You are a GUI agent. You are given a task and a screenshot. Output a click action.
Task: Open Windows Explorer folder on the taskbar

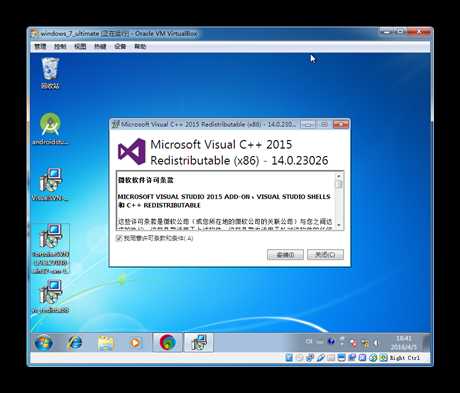pos(106,343)
